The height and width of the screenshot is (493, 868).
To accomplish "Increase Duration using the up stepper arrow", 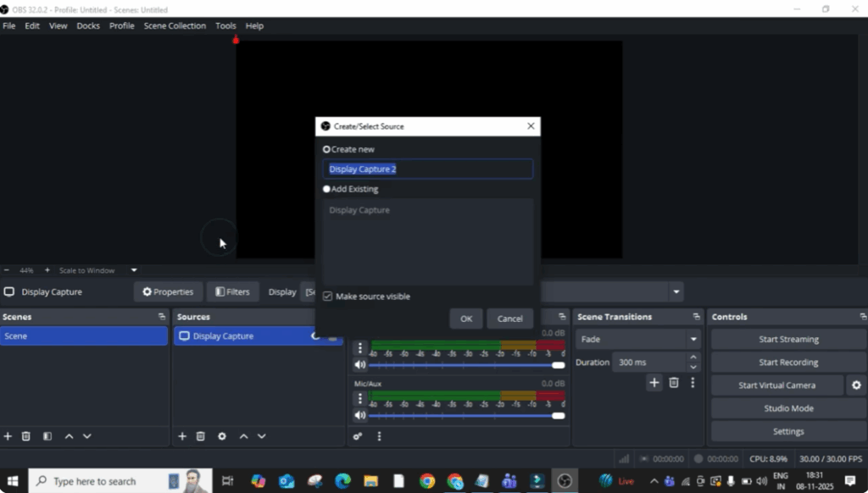I will coord(693,357).
